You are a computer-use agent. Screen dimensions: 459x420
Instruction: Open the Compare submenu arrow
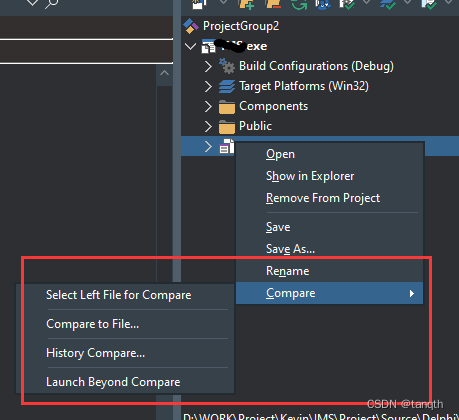click(x=412, y=293)
